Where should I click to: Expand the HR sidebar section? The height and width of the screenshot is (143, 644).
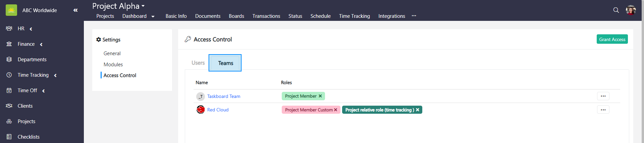tap(31, 29)
